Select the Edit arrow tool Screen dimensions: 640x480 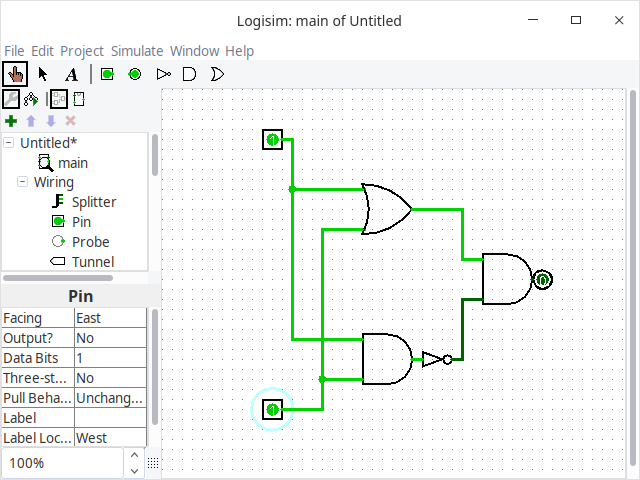coord(43,74)
